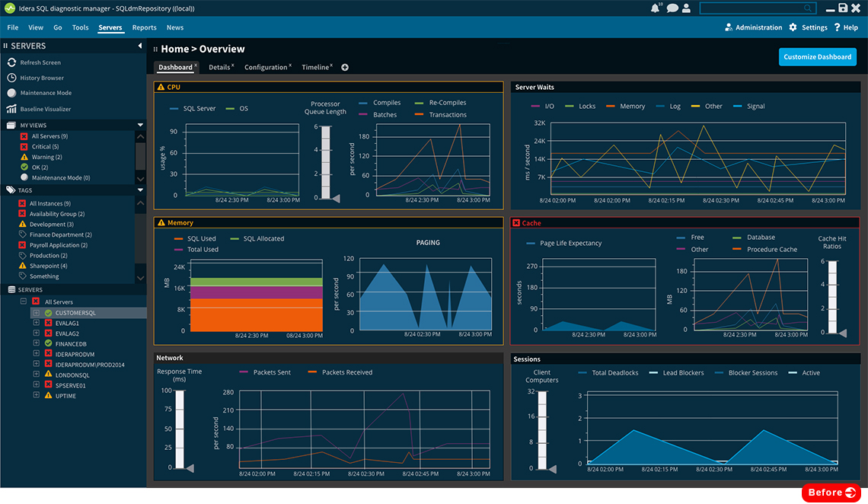The width and height of the screenshot is (868, 504).
Task: Open the Reports menu
Action: (144, 27)
